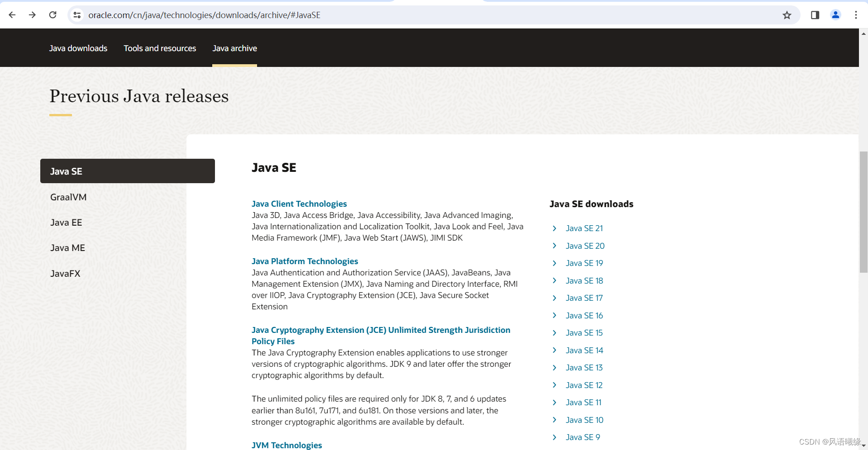
Task: Click the browser forward arrow
Action: [32, 15]
